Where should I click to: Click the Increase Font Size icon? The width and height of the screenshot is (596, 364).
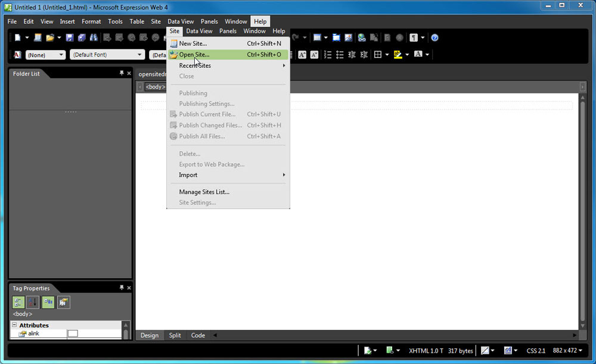[x=302, y=55]
